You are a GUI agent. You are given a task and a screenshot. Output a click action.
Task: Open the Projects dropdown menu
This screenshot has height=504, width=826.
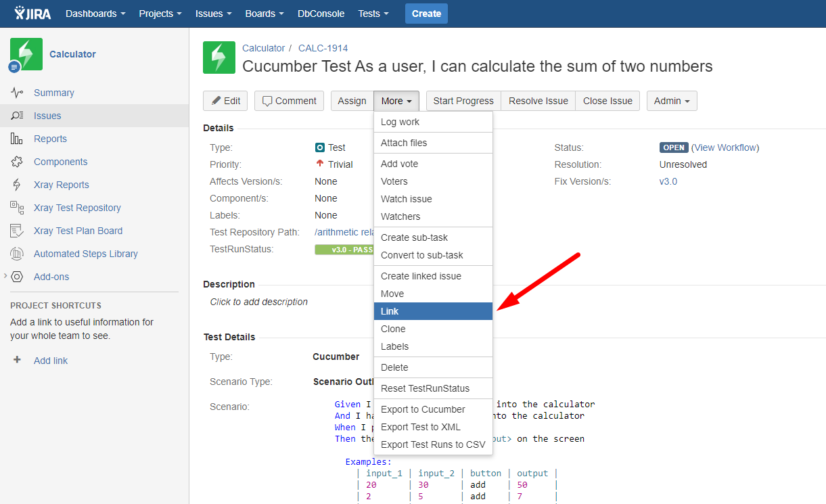[160, 14]
